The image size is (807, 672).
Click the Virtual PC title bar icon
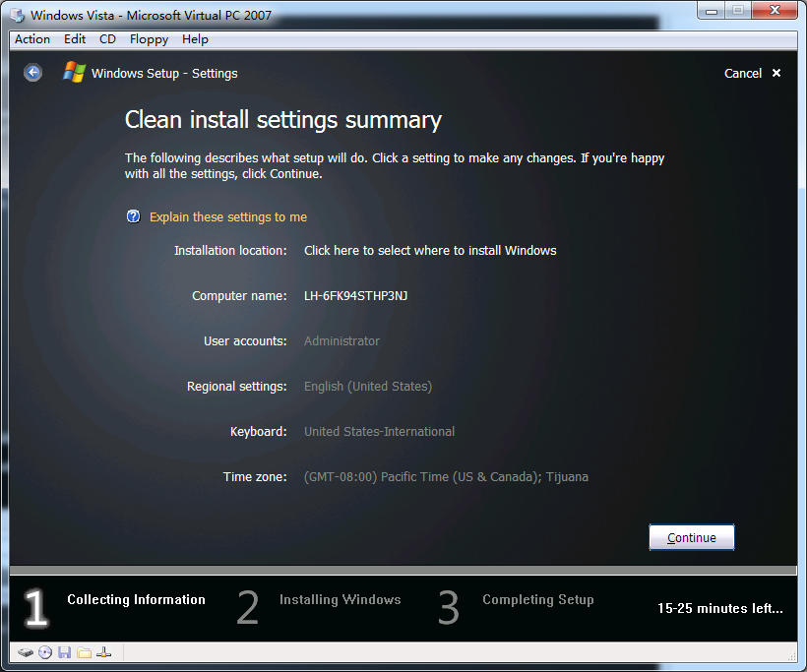(18, 16)
